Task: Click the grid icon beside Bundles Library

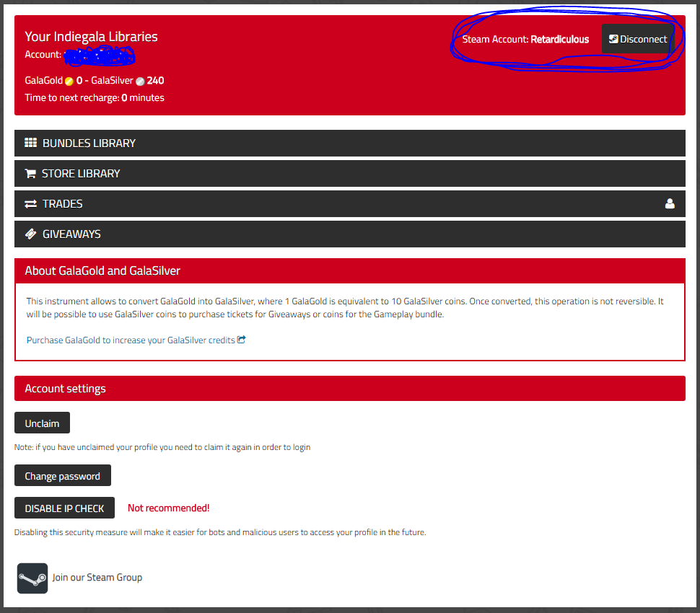Action: [x=30, y=143]
